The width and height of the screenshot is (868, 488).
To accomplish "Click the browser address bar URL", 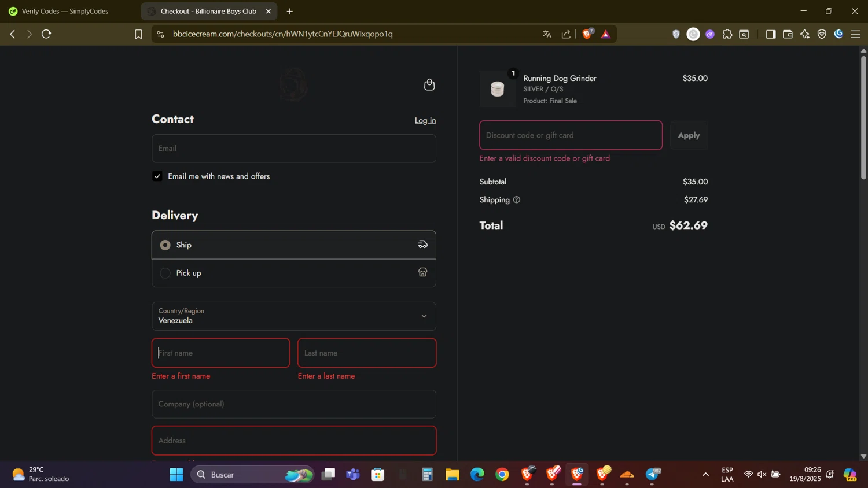I will pyautogui.click(x=283, y=34).
